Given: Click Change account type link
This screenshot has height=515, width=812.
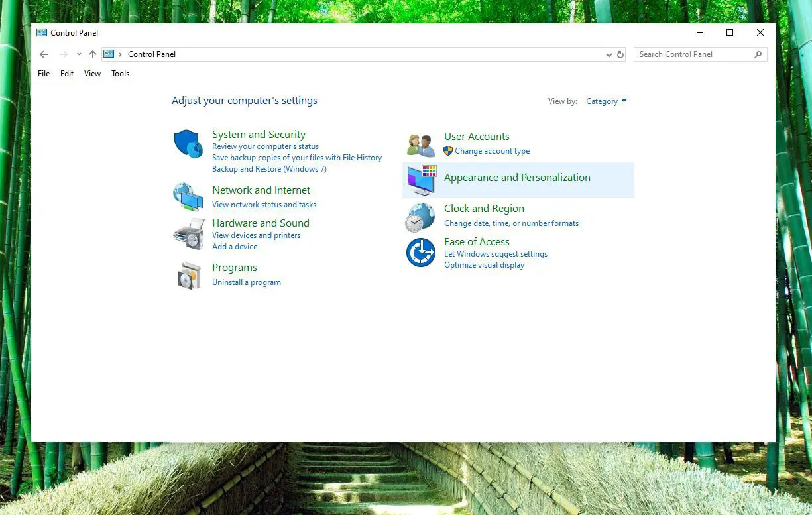Looking at the screenshot, I should point(493,151).
